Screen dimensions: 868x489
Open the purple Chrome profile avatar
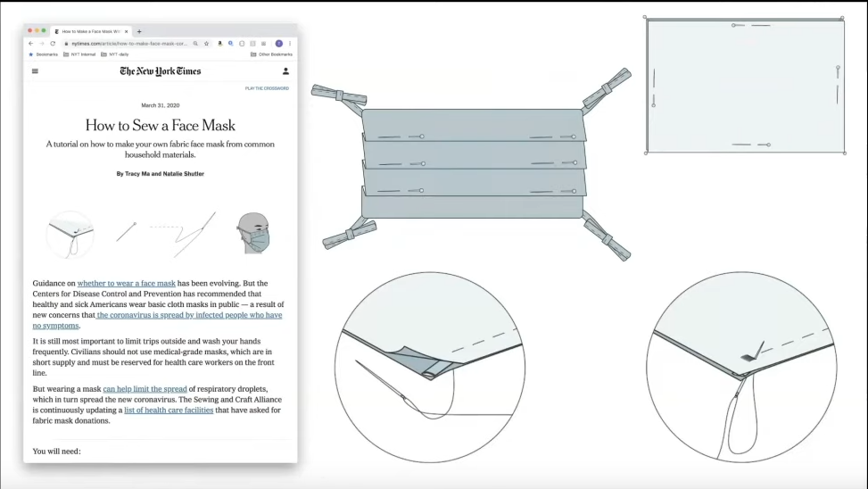[279, 43]
